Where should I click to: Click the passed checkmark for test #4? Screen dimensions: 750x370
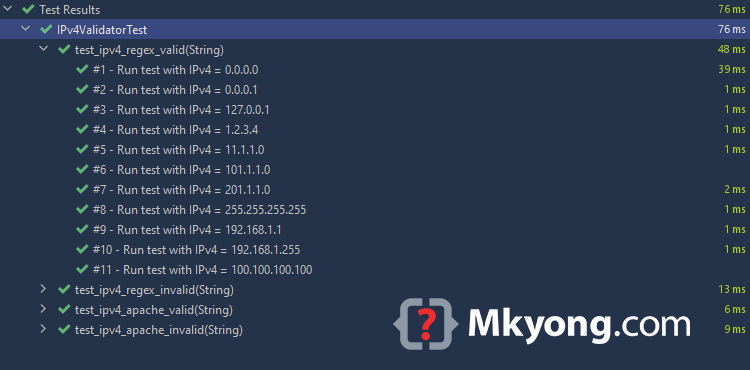pos(82,129)
